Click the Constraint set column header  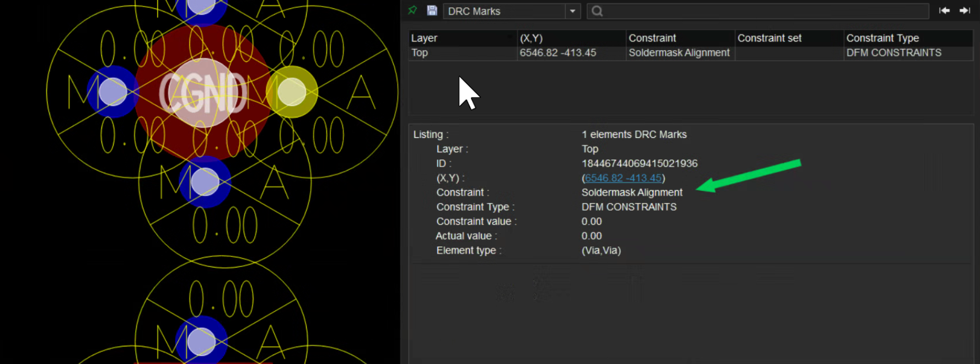click(x=769, y=38)
